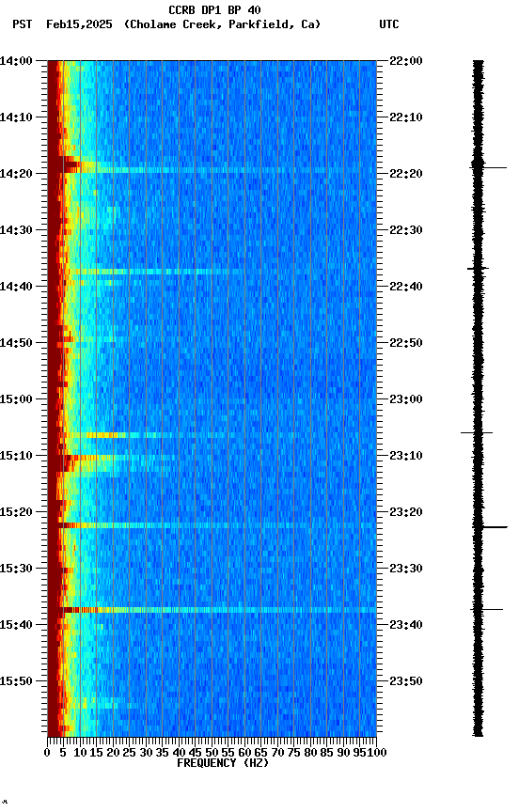Click the seismogram spike near 23:06 UTC
Screen dimensions: 519x812
pos(477,433)
